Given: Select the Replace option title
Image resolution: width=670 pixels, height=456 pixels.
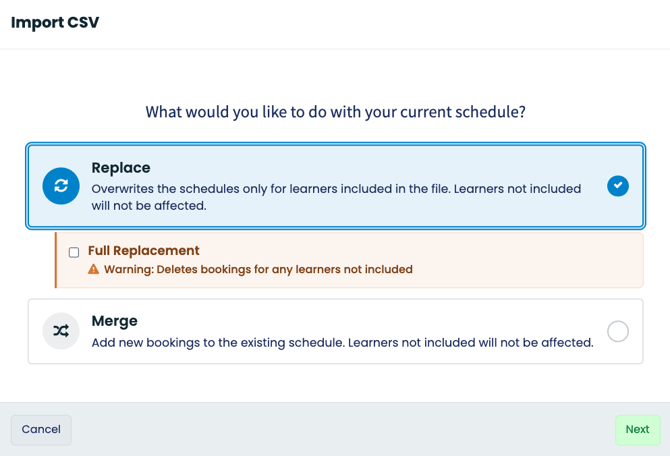Looking at the screenshot, I should [x=121, y=168].
